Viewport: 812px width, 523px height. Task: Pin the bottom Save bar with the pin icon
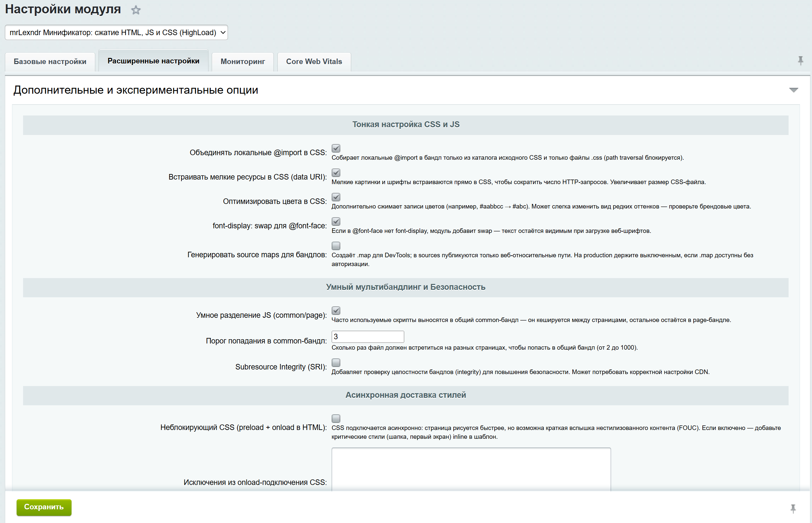point(793,508)
